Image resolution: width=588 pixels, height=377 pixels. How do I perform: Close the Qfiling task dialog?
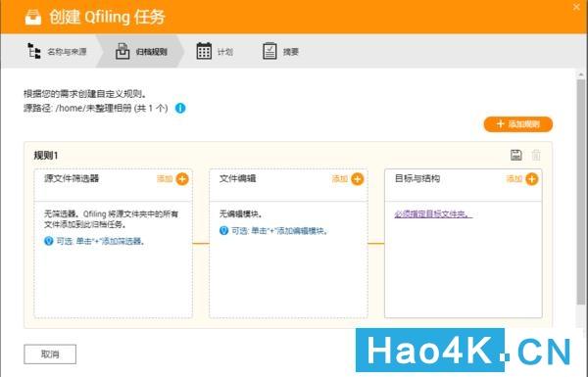[x=577, y=7]
